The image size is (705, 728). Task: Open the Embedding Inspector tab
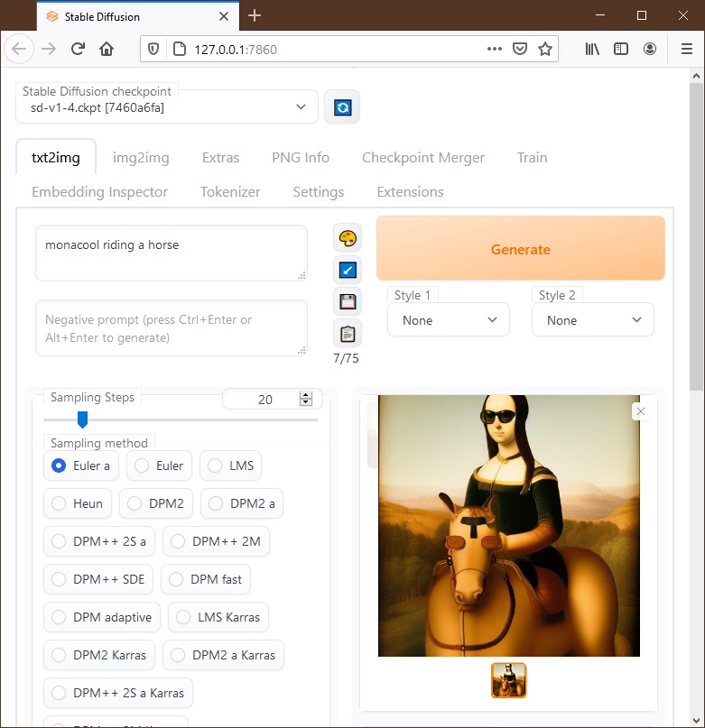click(x=99, y=192)
